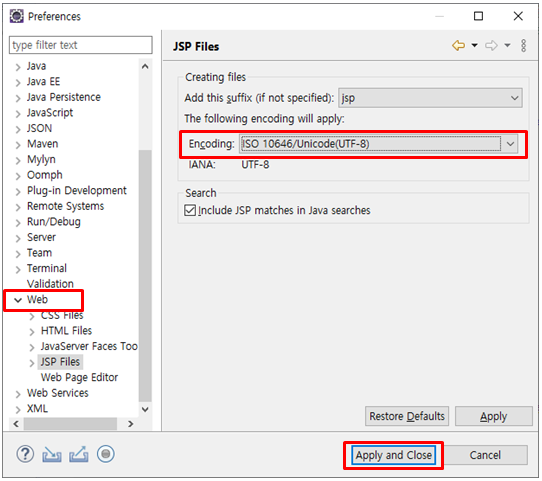The height and width of the screenshot is (481, 542).
Task: Expand the Maven node
Action: 18,144
